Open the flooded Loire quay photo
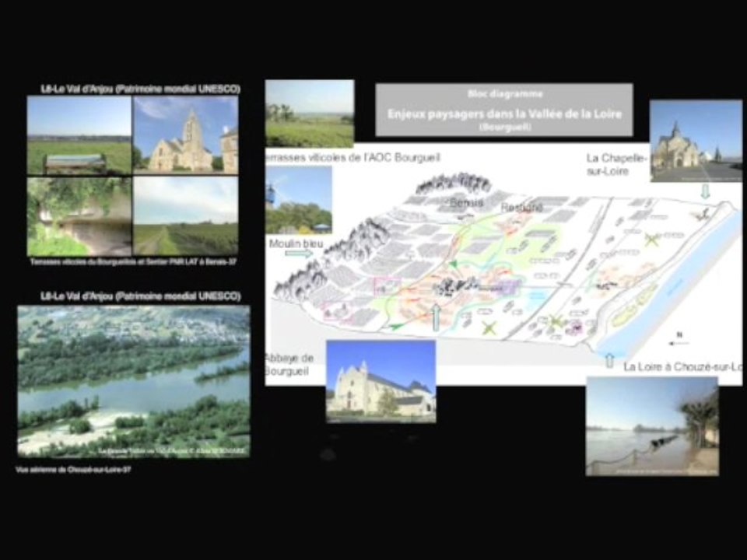The height and width of the screenshot is (560, 747). tap(652, 426)
